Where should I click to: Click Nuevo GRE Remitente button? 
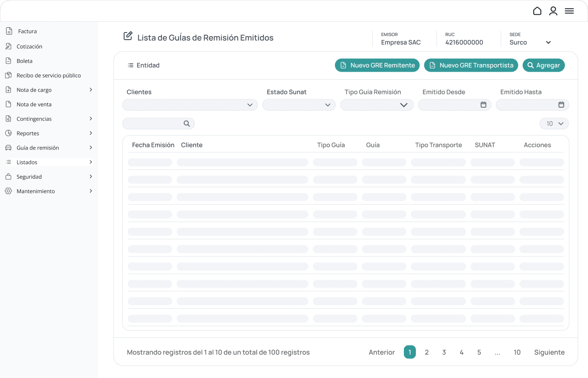377,65
